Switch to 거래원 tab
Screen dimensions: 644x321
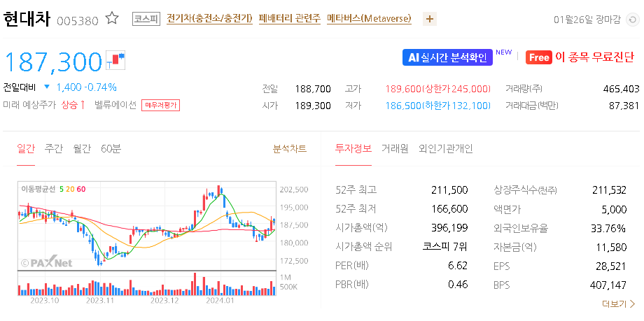[x=395, y=148]
